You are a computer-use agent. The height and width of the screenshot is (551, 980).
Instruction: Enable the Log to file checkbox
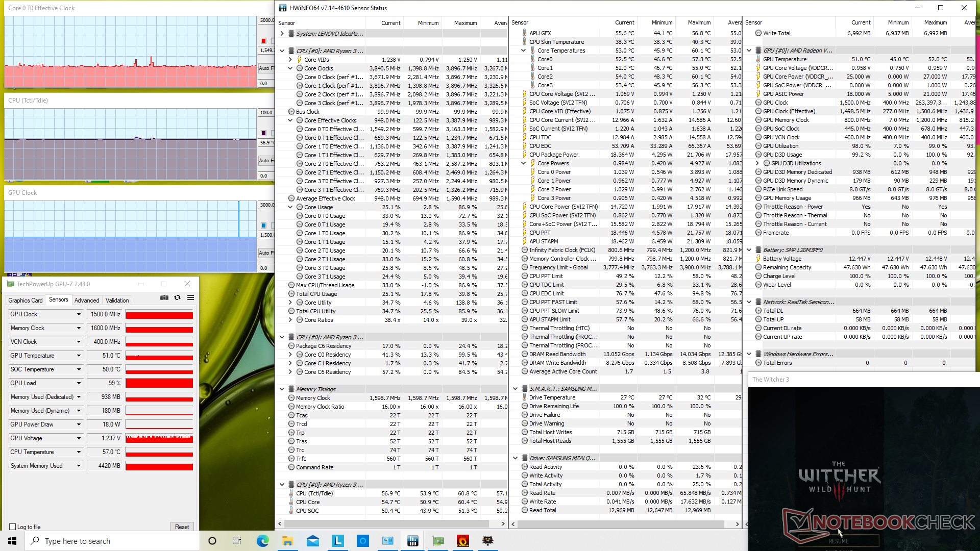pos(13,527)
